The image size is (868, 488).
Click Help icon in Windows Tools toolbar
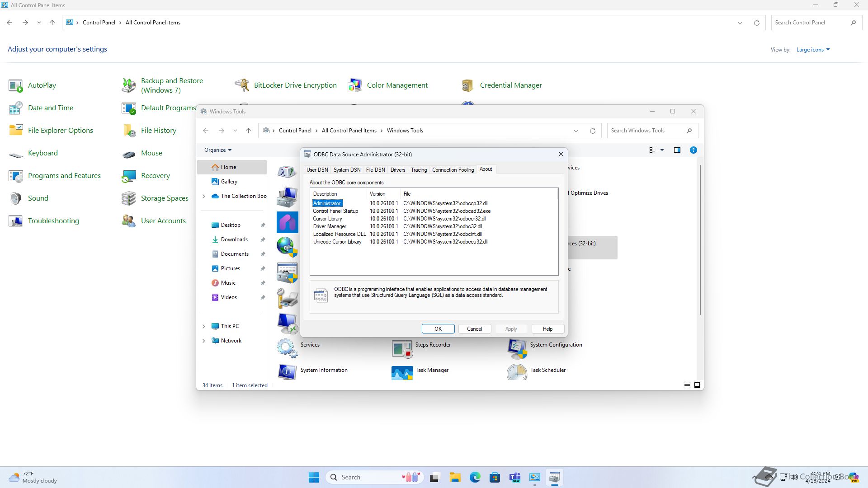[693, 150]
